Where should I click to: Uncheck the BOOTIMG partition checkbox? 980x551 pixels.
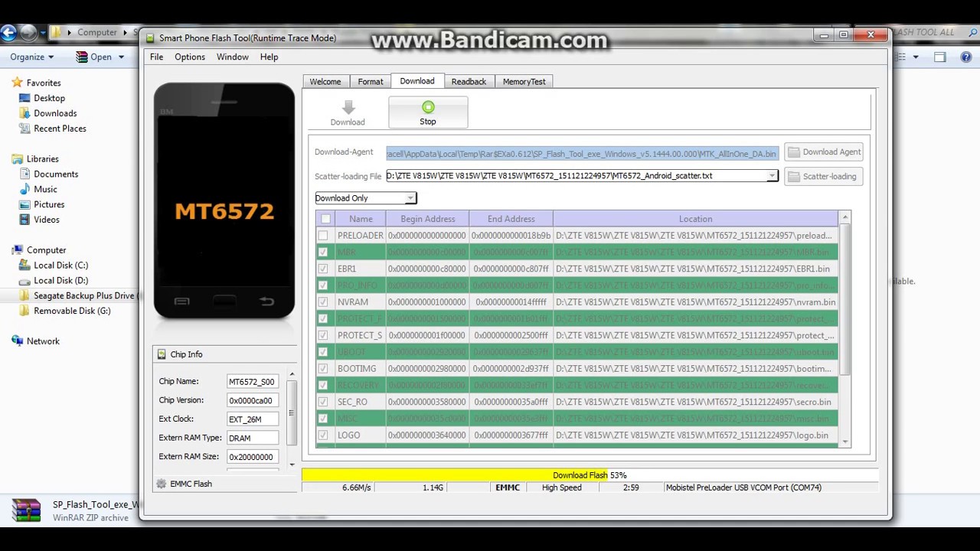323,369
